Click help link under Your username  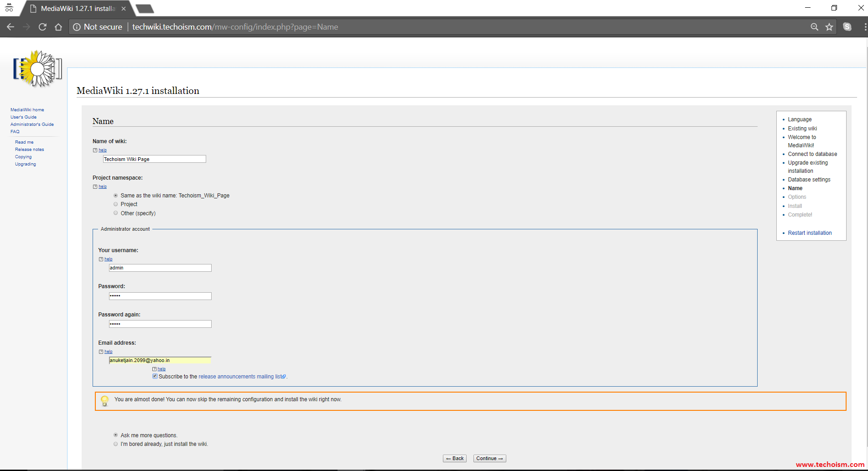pos(109,259)
